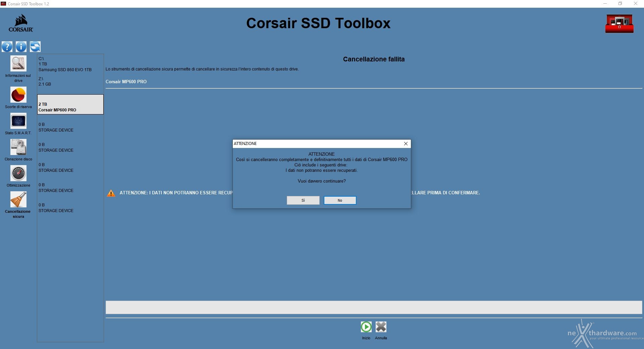Click the empty erase progress bar
Image resolution: width=644 pixels, height=349 pixels.
(x=374, y=307)
